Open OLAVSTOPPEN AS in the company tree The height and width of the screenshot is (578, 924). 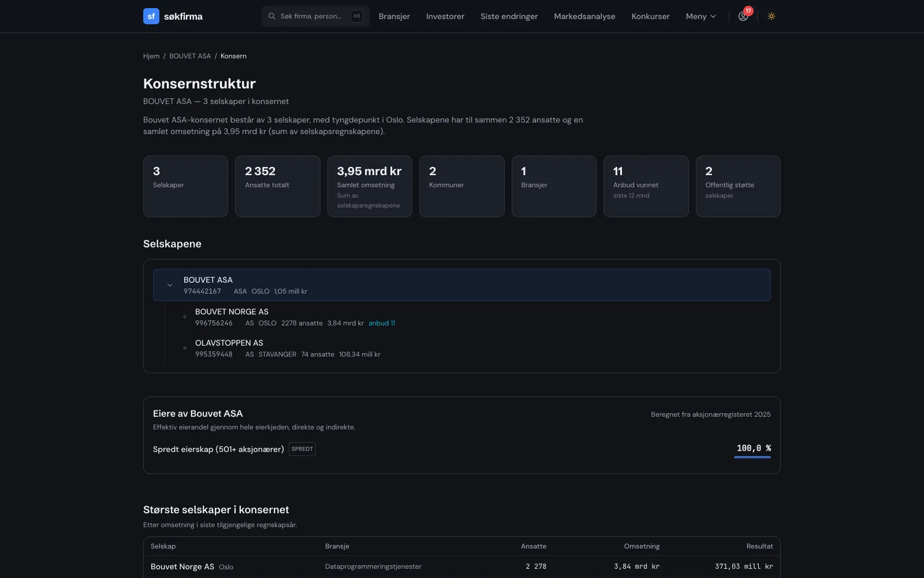(x=229, y=343)
